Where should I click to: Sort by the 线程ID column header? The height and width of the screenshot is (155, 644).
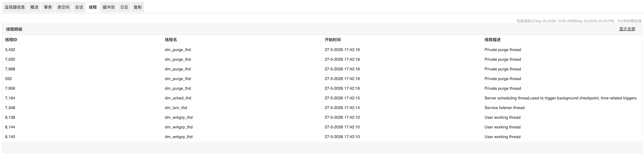pyautogui.click(x=11, y=40)
